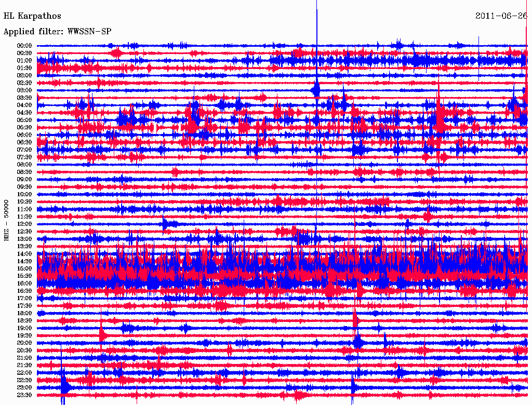Select the 06:00 time label
This screenshot has height=405, width=532.
[x=24, y=135]
